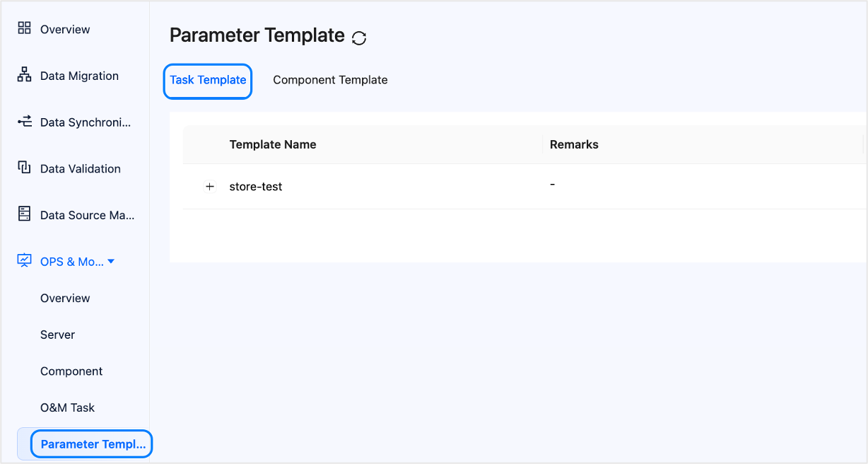Switch to the Task Template tab
The width and height of the screenshot is (868, 464).
point(208,80)
